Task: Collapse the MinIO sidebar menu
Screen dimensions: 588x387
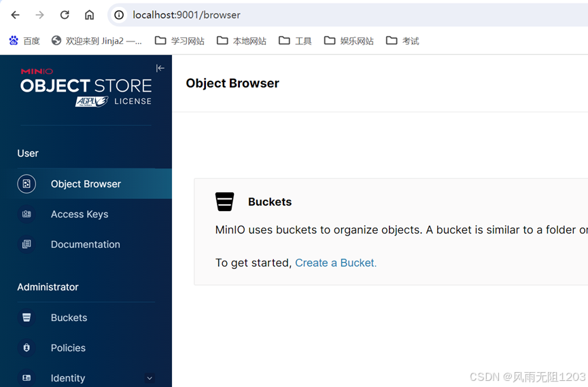Action: pos(160,68)
